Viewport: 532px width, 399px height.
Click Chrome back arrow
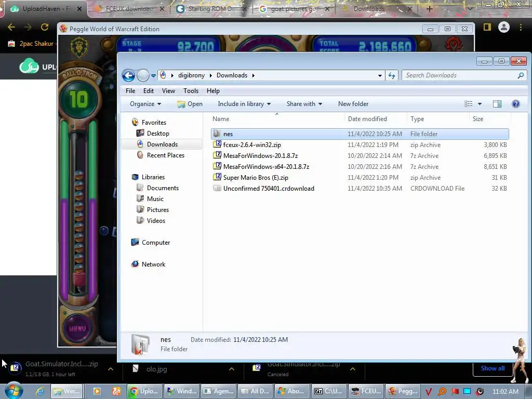click(11, 27)
